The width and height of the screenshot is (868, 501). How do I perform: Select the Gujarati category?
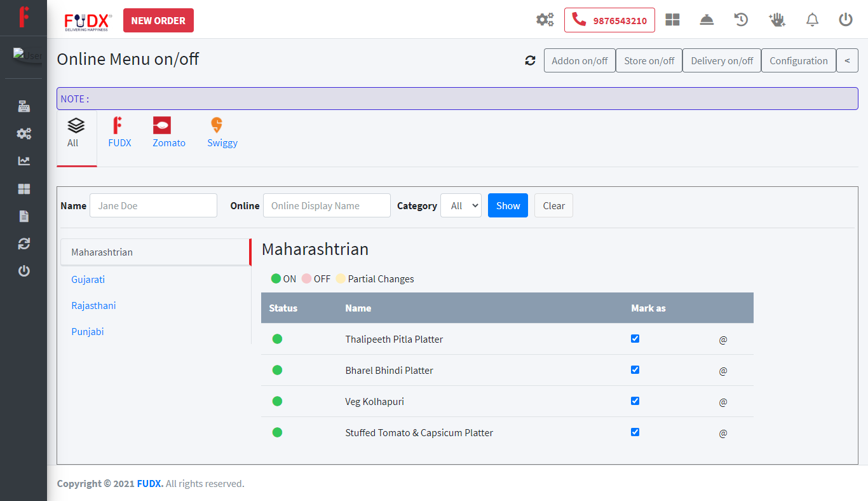coord(88,280)
